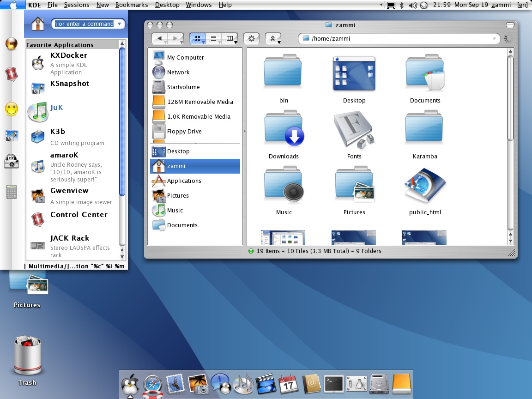Open the Desktop menu in the menu bar
Screen dimensions: 532x399
point(167,5)
